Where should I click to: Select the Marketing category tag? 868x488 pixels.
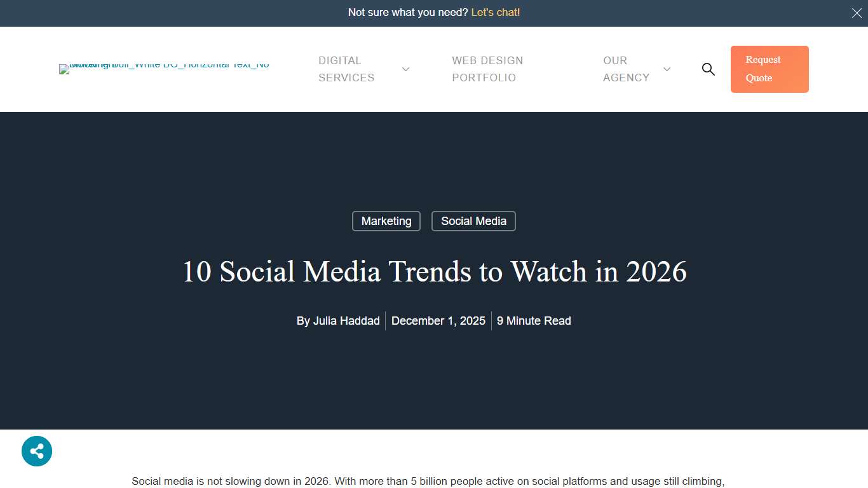[386, 221]
